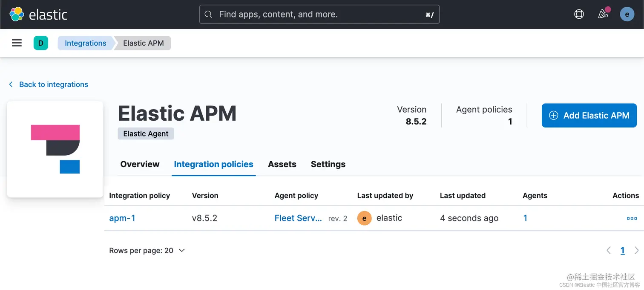
Task: Open the hamburger navigation menu
Action: pyautogui.click(x=17, y=43)
